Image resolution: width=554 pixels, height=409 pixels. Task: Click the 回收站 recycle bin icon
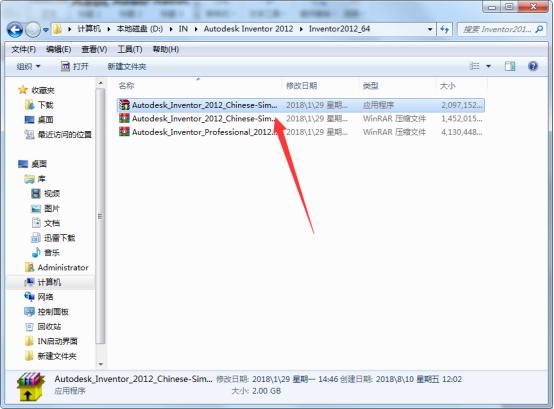(29, 326)
